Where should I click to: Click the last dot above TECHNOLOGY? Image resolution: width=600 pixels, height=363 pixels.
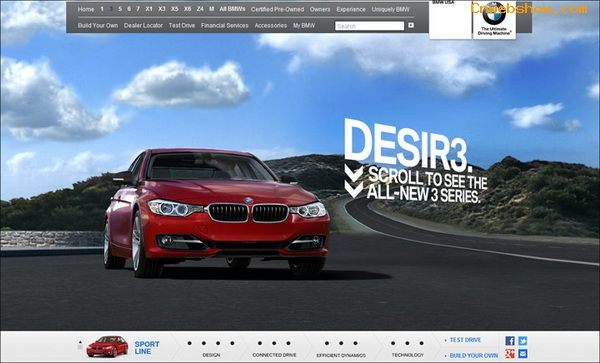point(421,343)
